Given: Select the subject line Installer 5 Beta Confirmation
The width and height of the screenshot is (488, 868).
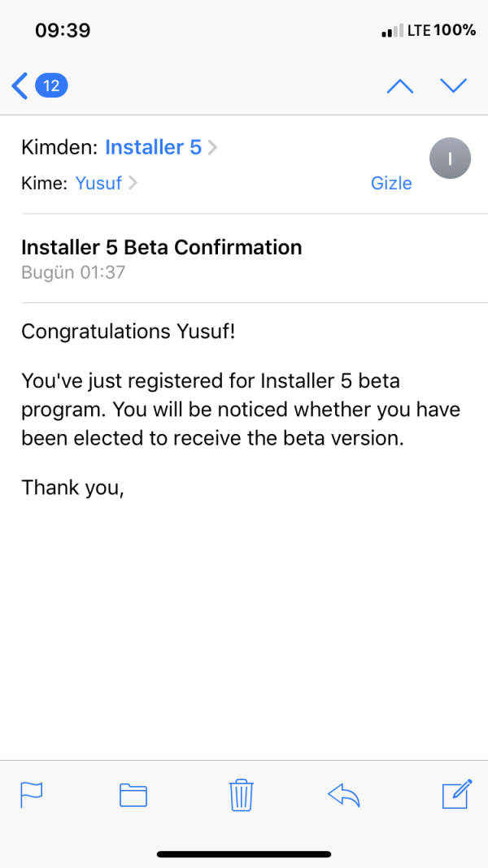Looking at the screenshot, I should click(161, 247).
